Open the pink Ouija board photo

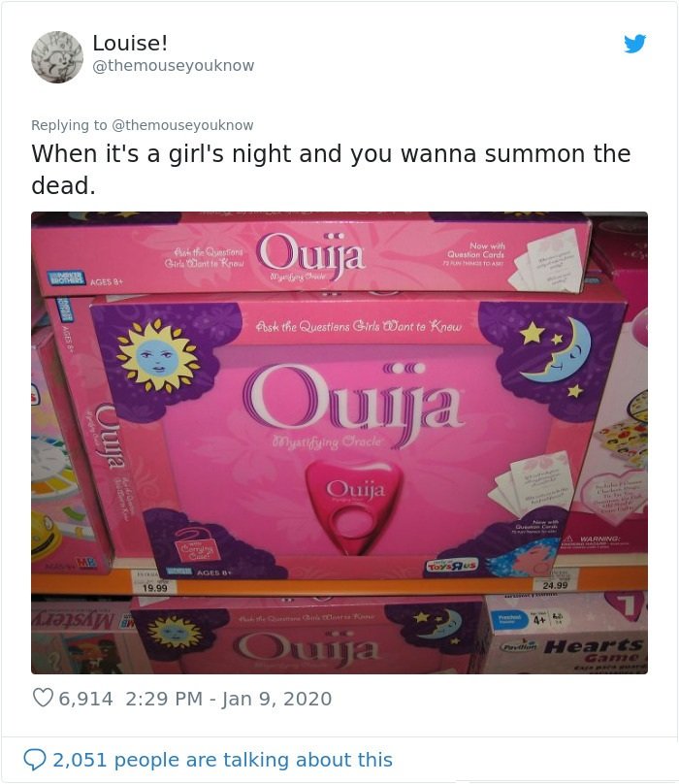coord(339,442)
